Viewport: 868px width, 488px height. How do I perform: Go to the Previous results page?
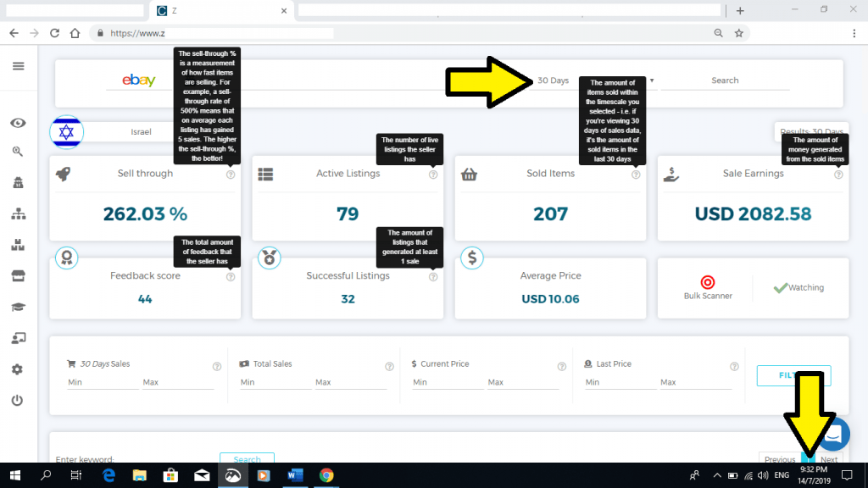(x=779, y=460)
